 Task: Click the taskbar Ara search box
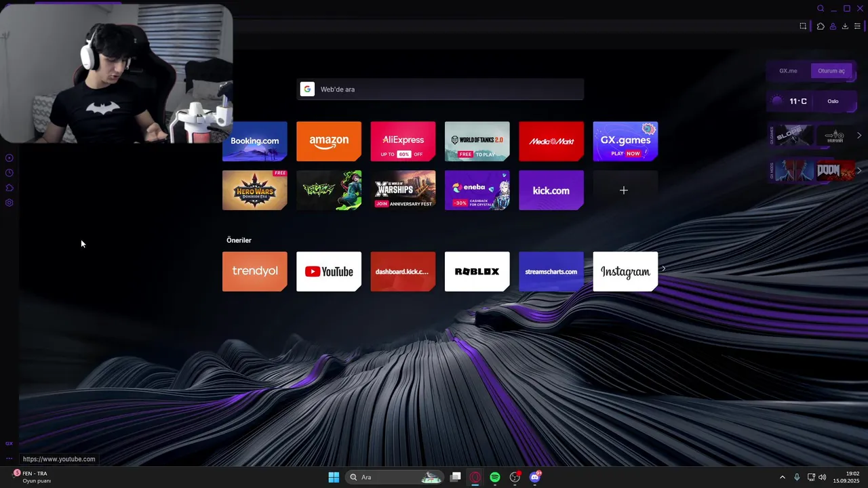click(x=394, y=477)
